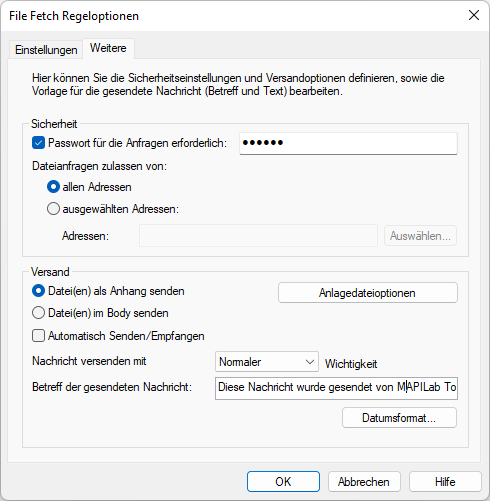Open the Anlagedateioptionen button
The image size is (490, 501).
point(368,293)
